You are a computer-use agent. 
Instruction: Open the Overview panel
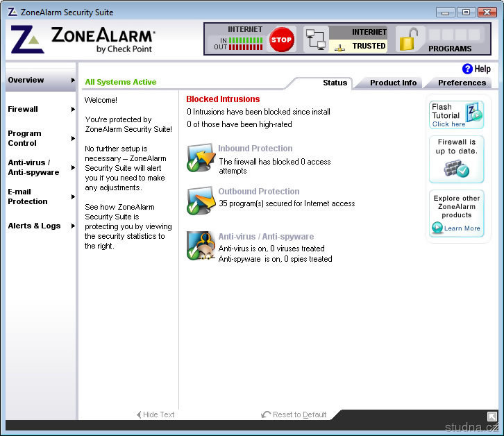[x=40, y=80]
